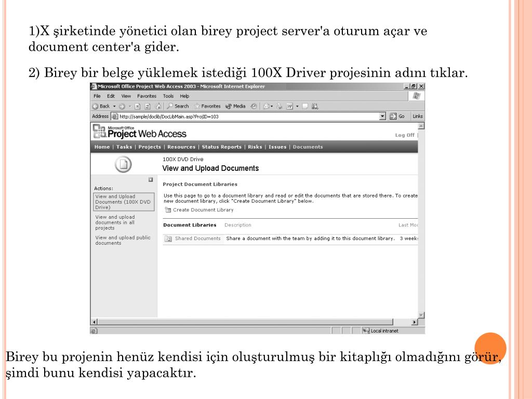
Task: Go to the Documents navigation tab
Action: 308,147
